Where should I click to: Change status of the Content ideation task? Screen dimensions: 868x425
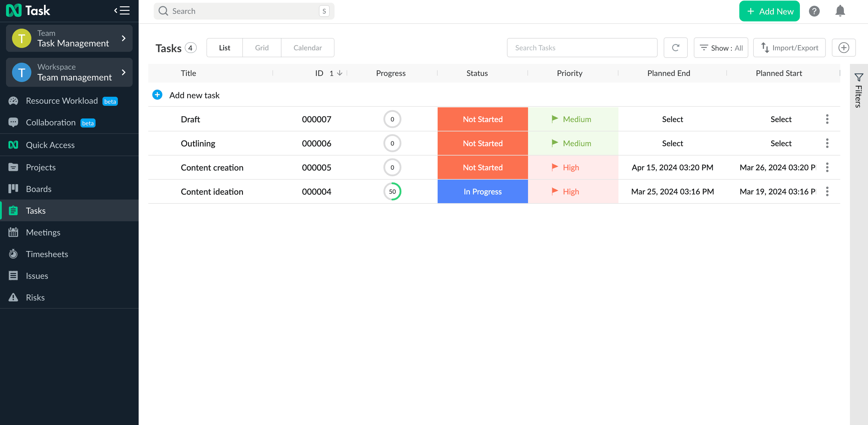[483, 191]
